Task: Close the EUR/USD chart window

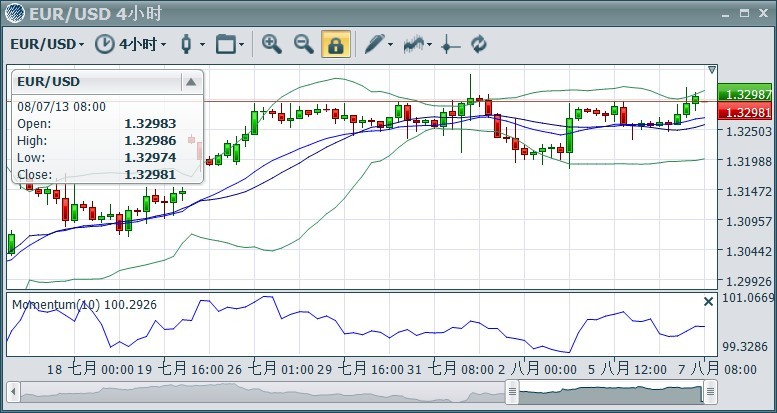Action: pos(763,13)
